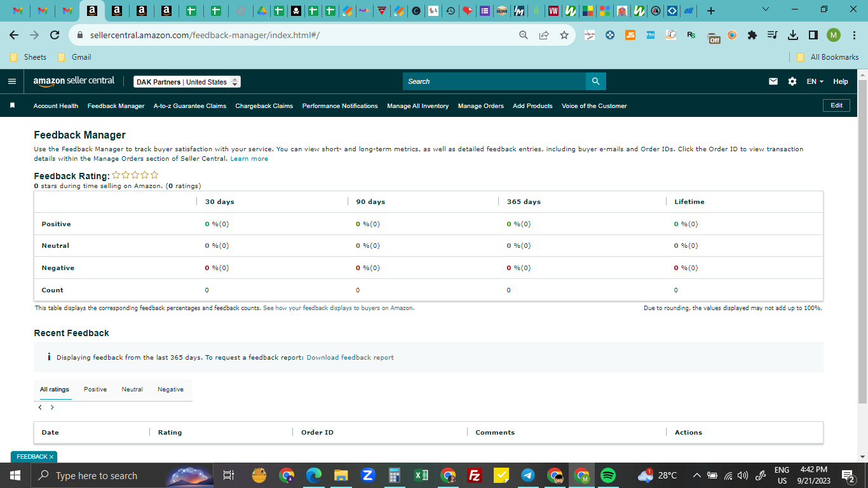Open Sticky Notes from the taskbar
This screenshot has height=488, width=868.
[501, 475]
